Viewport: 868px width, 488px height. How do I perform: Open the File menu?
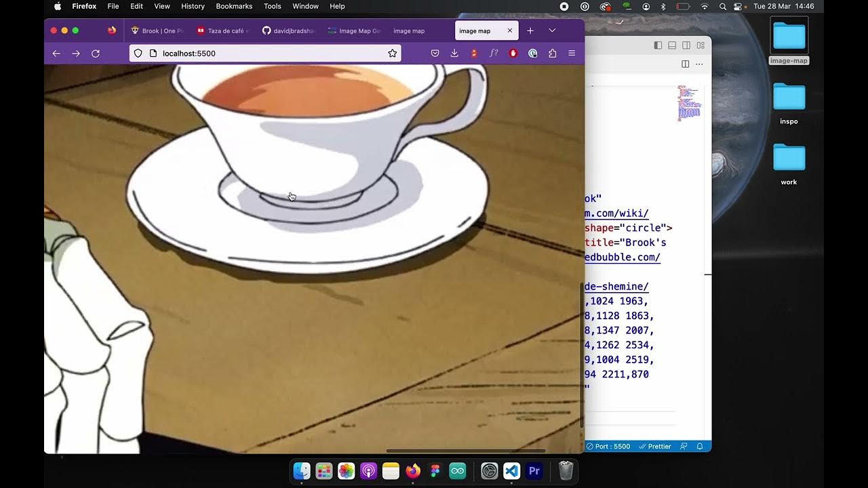coord(113,6)
